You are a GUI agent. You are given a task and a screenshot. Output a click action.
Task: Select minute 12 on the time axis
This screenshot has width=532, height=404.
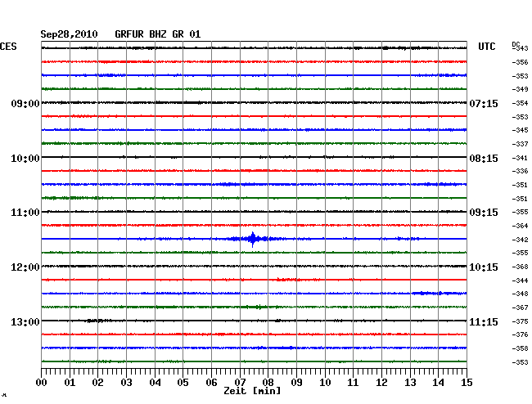point(381,383)
